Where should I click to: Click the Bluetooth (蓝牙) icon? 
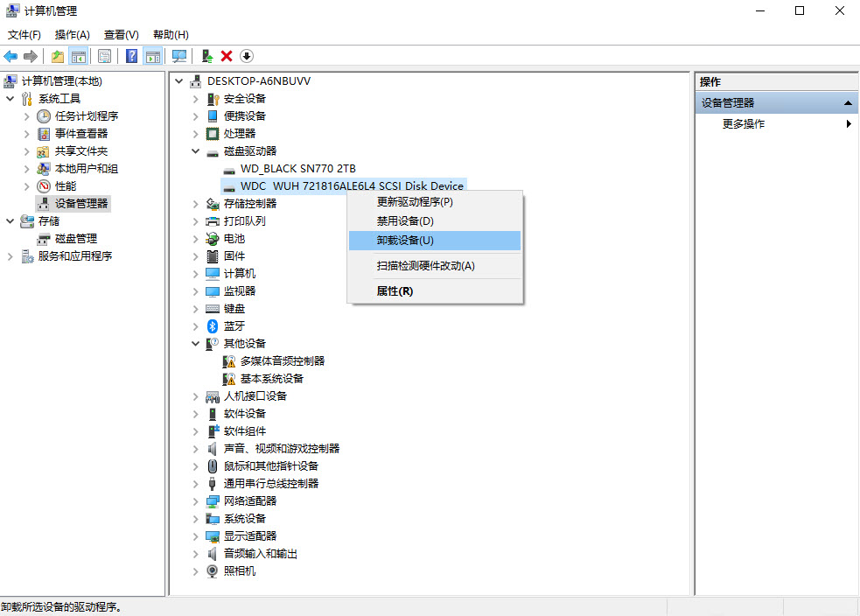213,326
